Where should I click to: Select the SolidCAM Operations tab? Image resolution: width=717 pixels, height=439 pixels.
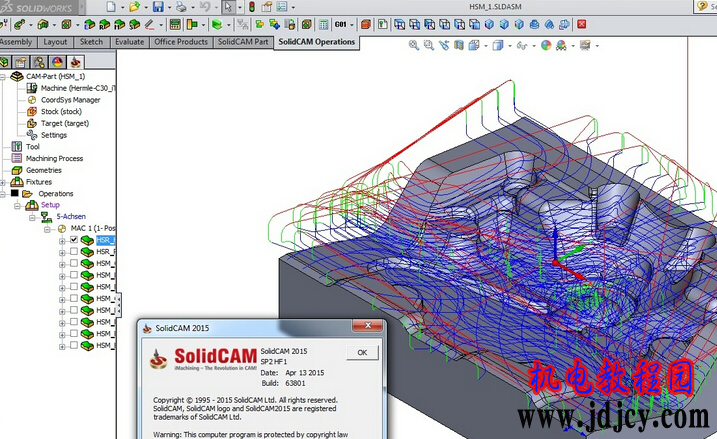tap(316, 42)
